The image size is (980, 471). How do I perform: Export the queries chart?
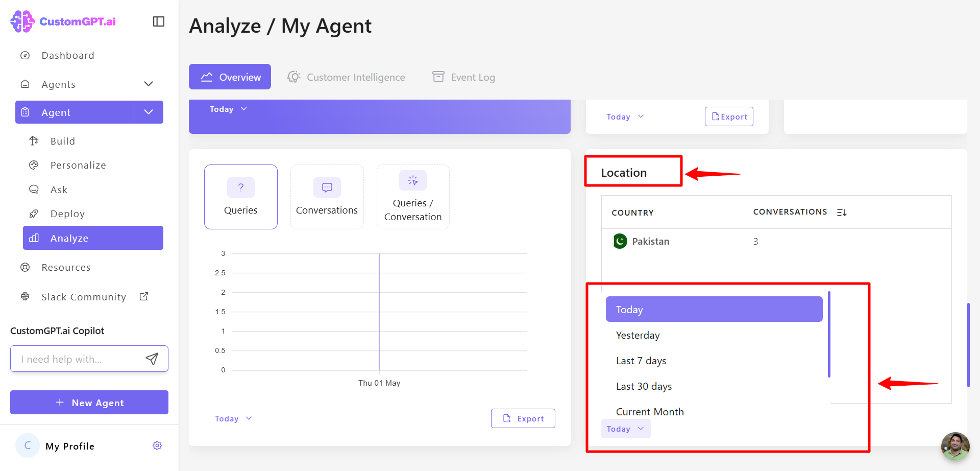click(523, 418)
